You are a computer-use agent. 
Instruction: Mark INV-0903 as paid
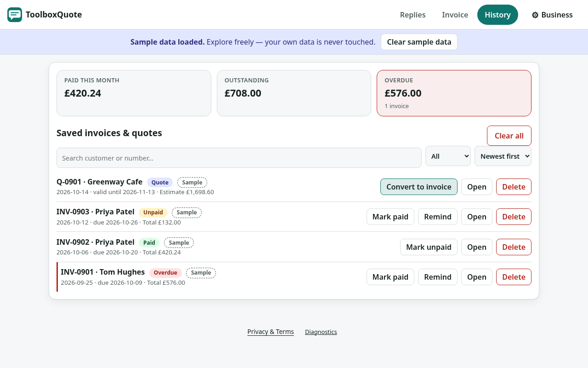[390, 217]
